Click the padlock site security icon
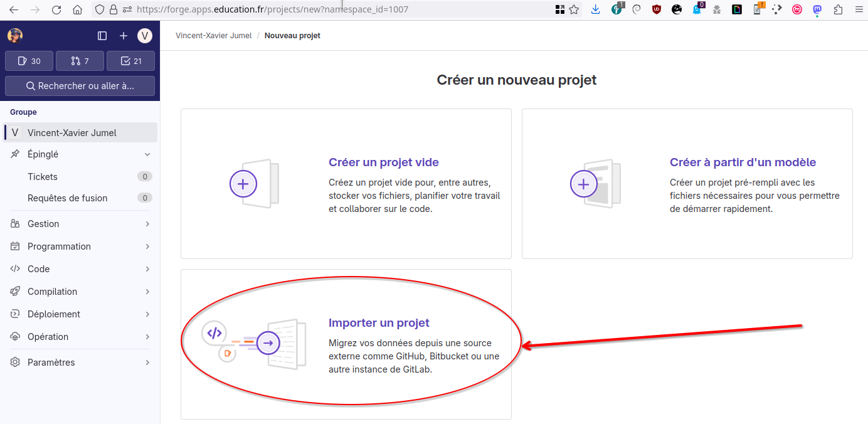This screenshot has width=868, height=424. pos(114,9)
